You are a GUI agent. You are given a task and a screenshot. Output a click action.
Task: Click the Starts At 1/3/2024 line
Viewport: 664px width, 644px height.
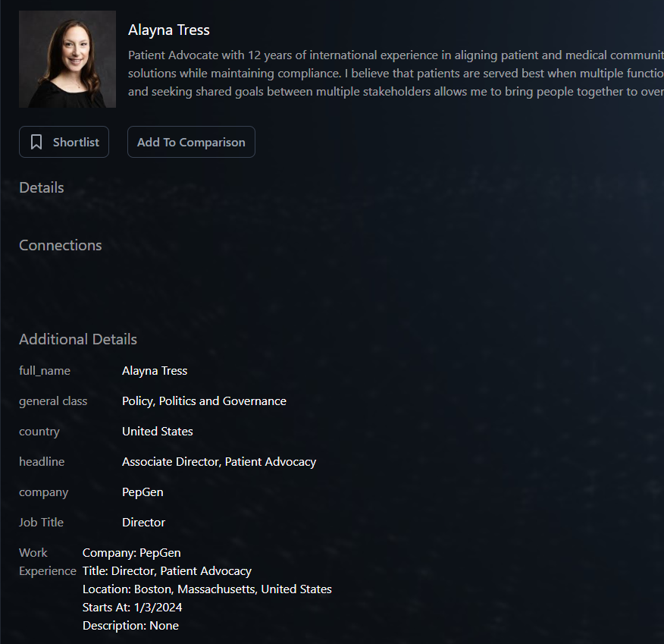pos(133,608)
